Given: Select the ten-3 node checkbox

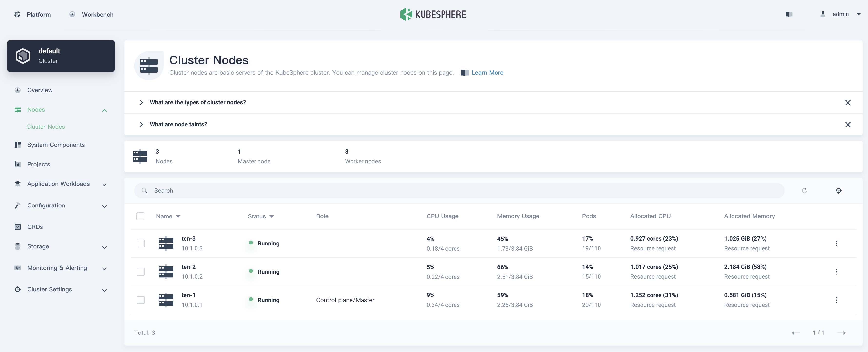Looking at the screenshot, I should coord(141,243).
